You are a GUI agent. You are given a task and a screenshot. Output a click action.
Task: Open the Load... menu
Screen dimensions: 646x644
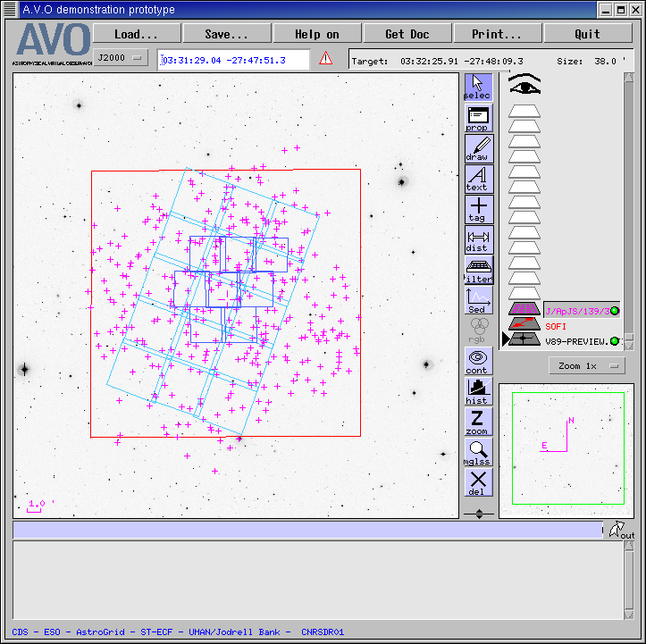[137, 34]
